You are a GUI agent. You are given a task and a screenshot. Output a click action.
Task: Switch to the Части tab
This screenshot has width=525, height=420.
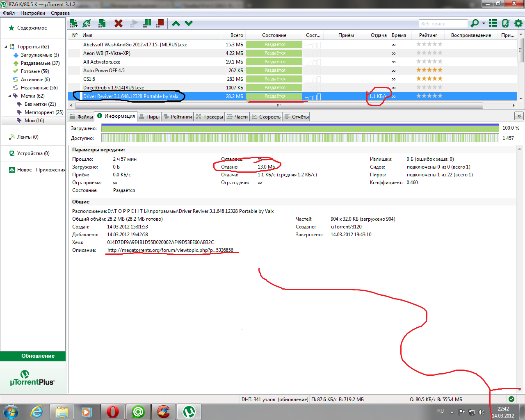pos(237,117)
